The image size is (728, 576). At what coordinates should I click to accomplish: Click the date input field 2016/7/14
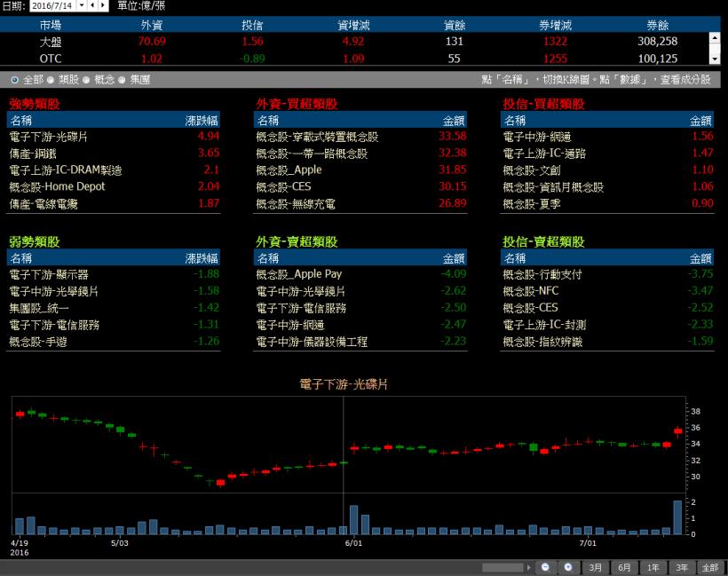point(52,5)
